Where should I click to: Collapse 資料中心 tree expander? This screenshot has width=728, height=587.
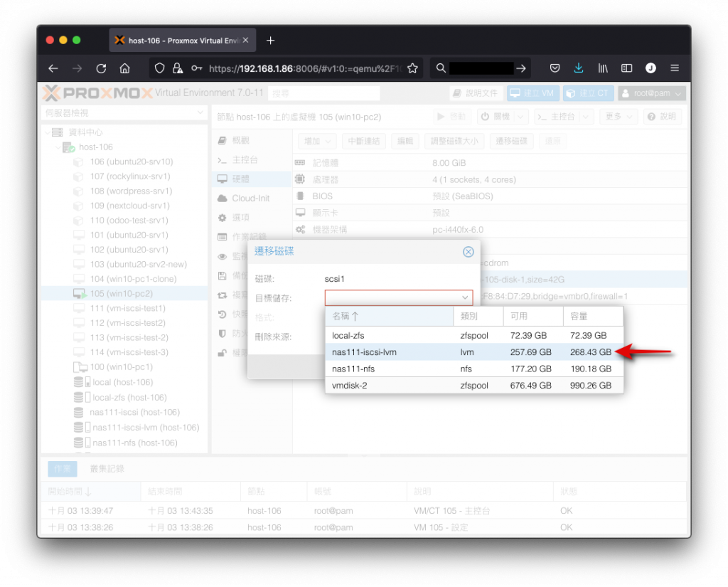pyautogui.click(x=48, y=132)
